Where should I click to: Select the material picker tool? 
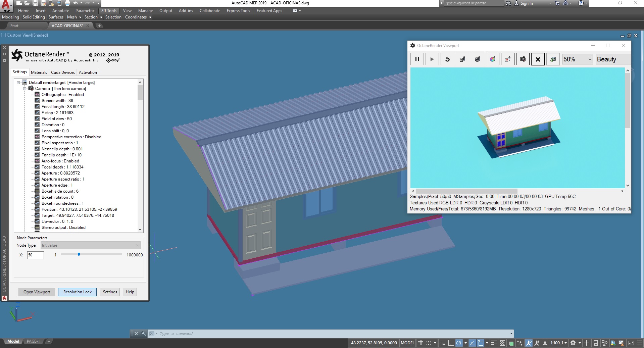[477, 59]
